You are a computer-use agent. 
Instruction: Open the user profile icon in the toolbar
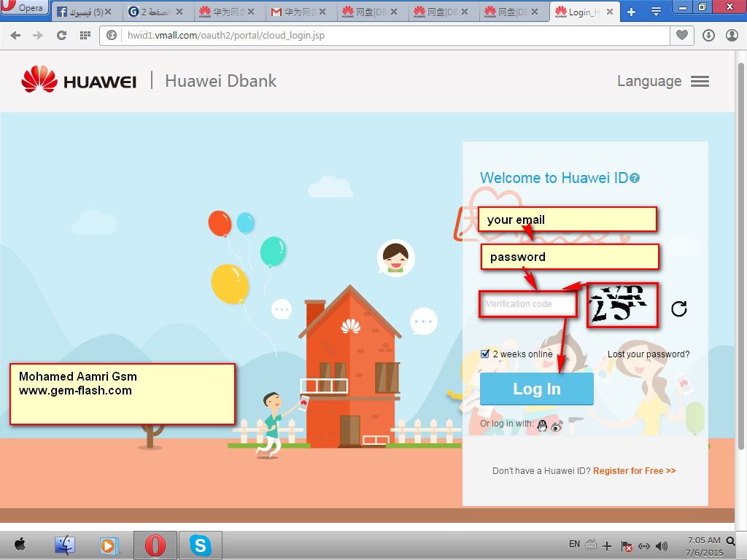(732, 35)
